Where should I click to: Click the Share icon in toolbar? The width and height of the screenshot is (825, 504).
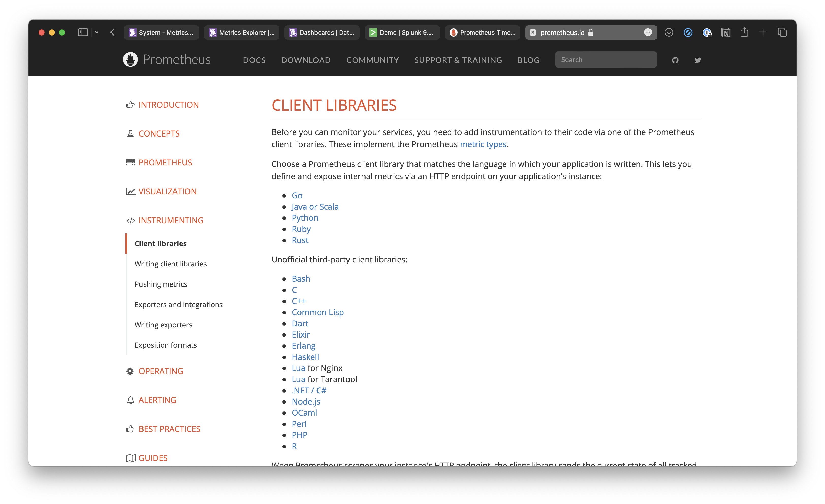744,32
